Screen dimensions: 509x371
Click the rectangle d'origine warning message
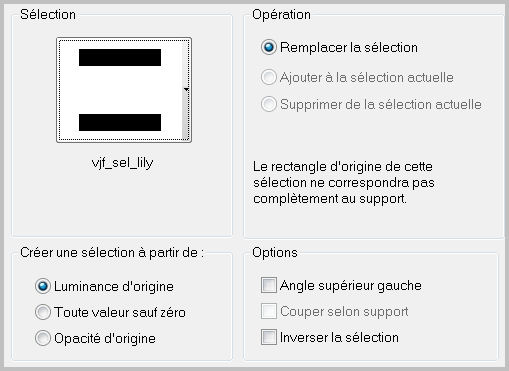(x=344, y=183)
